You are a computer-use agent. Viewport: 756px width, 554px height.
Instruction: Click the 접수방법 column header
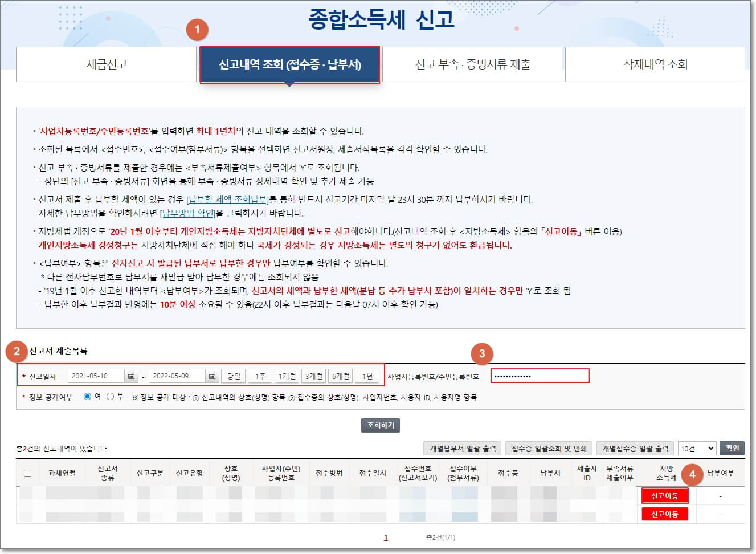pyautogui.click(x=329, y=473)
